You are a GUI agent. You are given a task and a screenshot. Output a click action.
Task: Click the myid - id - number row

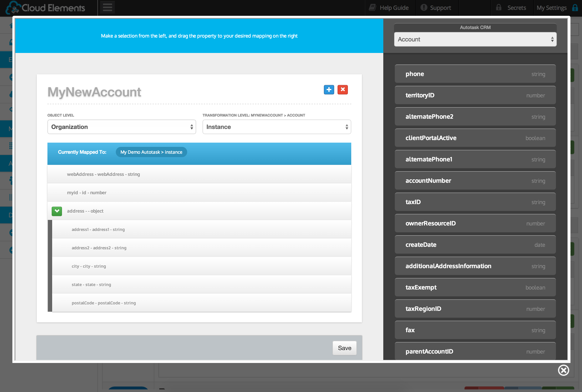[x=199, y=193]
